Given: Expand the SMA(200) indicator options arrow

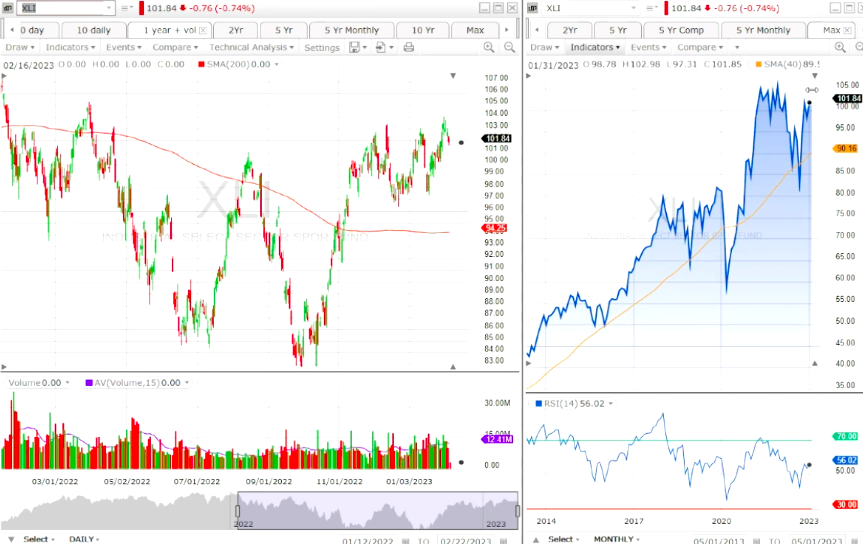Looking at the screenshot, I should (276, 64).
